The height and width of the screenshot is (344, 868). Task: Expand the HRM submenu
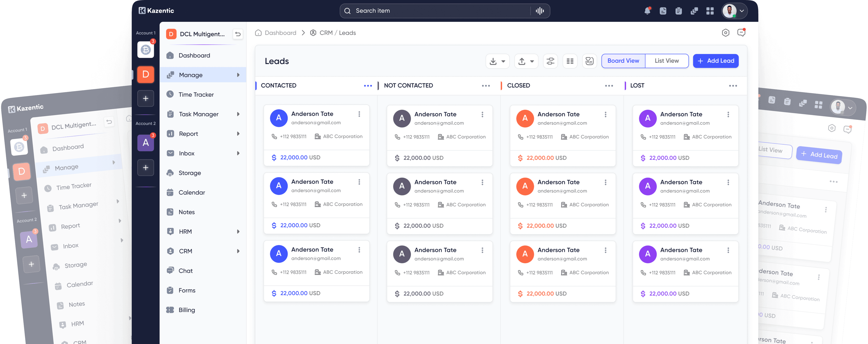(238, 231)
